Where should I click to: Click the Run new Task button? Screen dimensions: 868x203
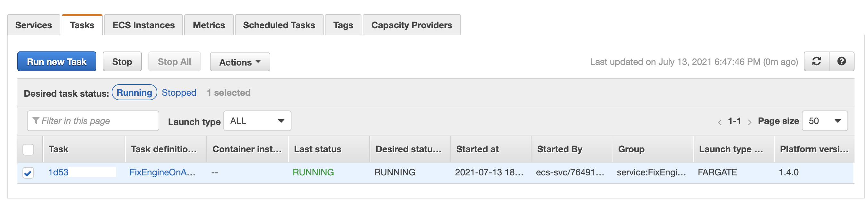click(x=56, y=62)
